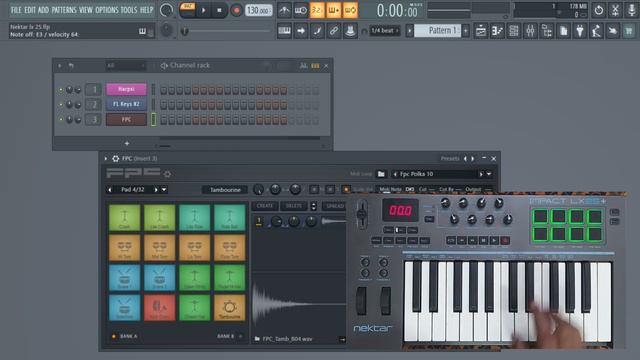Open the Browser view icon
The width and height of the screenshot is (640, 360).
(x=547, y=31)
